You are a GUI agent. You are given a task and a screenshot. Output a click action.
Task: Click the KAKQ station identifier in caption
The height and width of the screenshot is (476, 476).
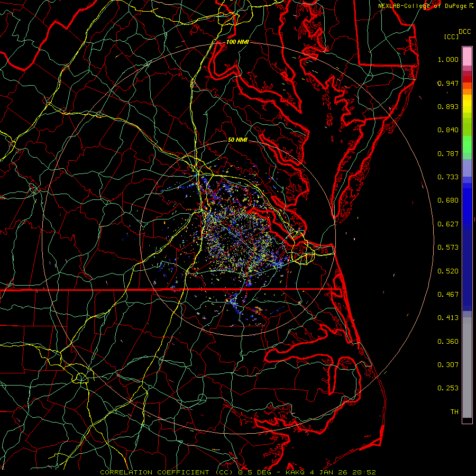[296, 472]
